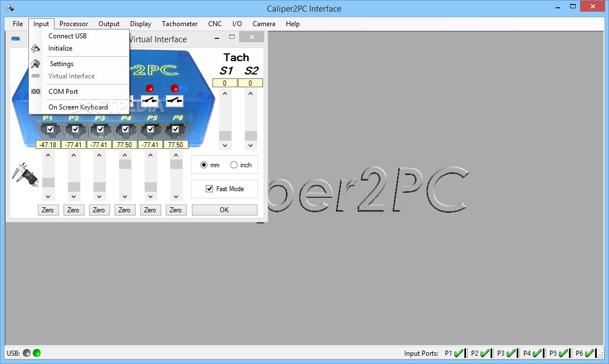This screenshot has height=364, width=609.
Task: Click up arrow of the S1 tach scrollbar
Action: (225, 93)
